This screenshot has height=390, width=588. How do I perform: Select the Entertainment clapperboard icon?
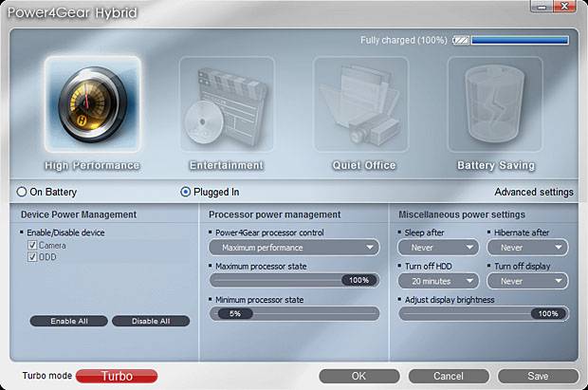tap(227, 104)
